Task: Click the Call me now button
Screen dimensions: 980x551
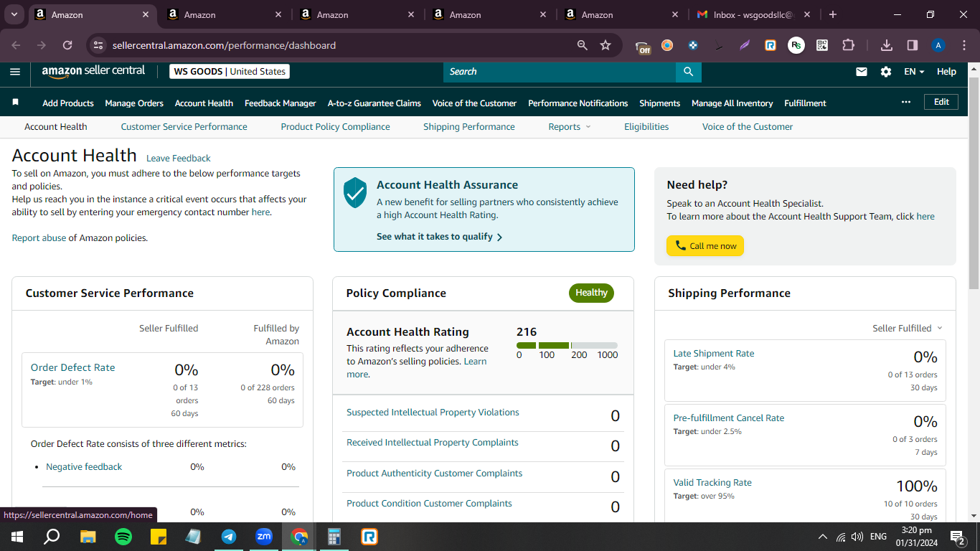Action: pyautogui.click(x=705, y=245)
